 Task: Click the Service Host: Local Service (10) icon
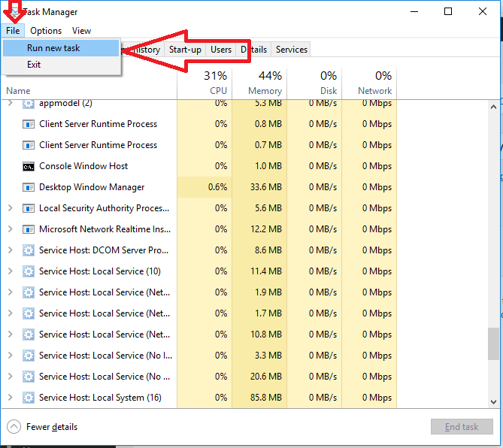pos(29,271)
